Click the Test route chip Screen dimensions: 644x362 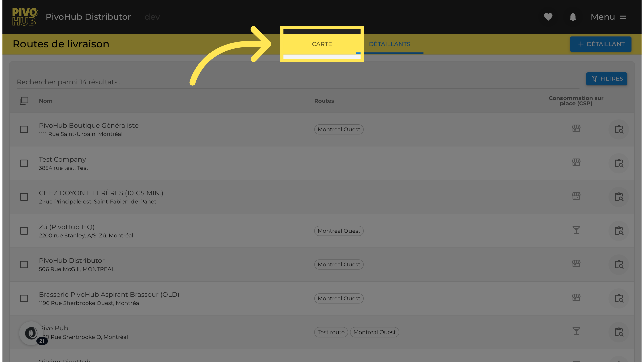pyautogui.click(x=331, y=332)
